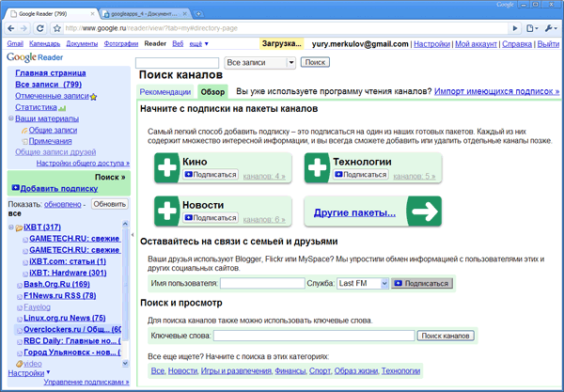Click the feed icon beside Bash.Org.Ru
Image resolution: width=564 pixels, height=392 pixels.
tap(20, 286)
